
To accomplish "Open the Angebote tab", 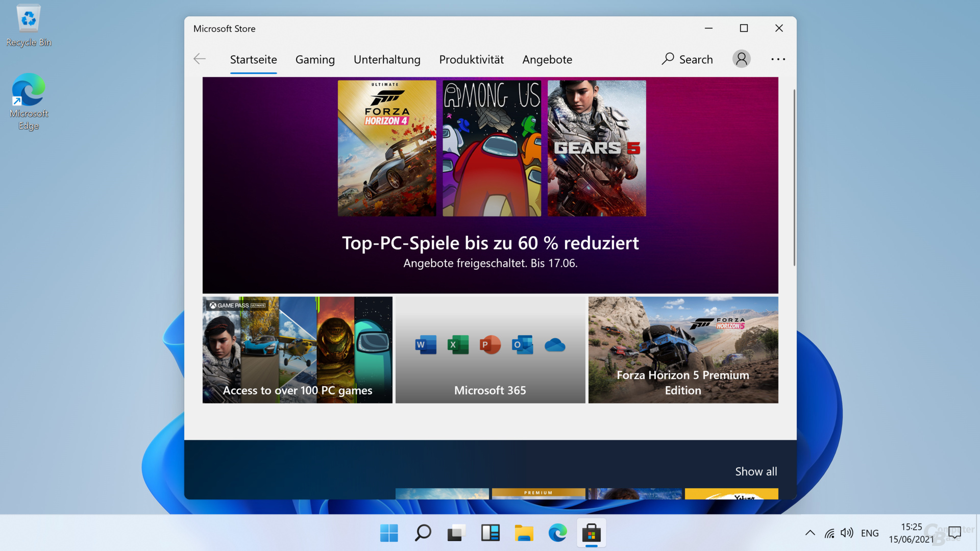I will 547,60.
